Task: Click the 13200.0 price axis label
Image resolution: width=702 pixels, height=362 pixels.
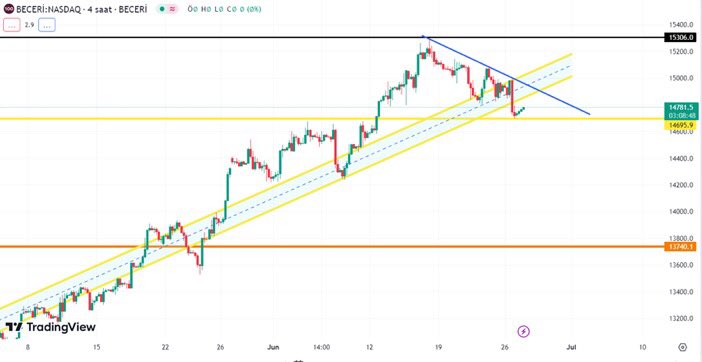Action: (x=681, y=319)
